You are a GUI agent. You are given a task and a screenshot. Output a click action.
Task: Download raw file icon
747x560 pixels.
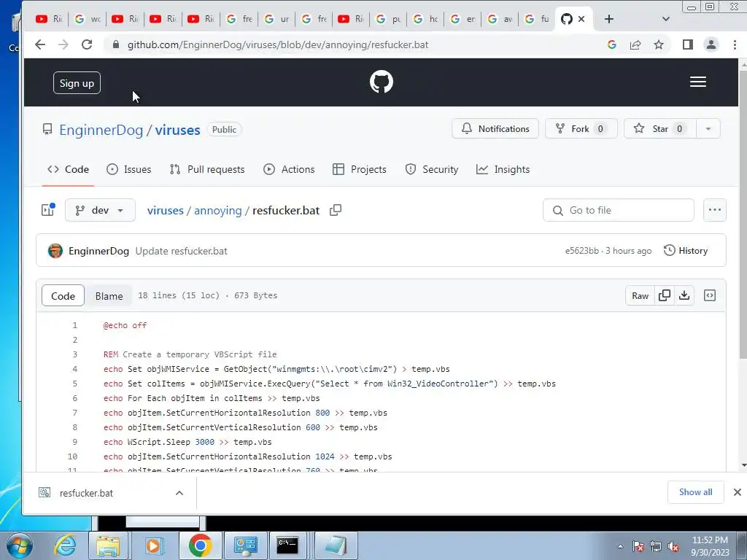tap(684, 296)
